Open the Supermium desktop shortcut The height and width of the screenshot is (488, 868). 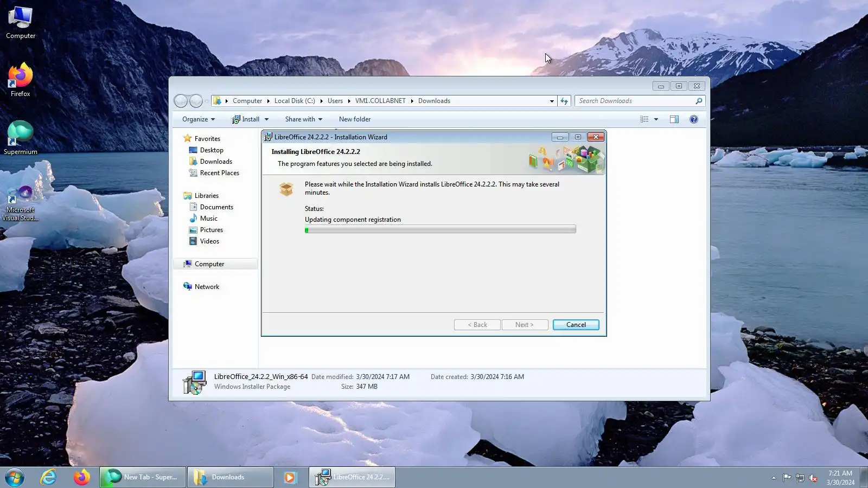(21, 138)
